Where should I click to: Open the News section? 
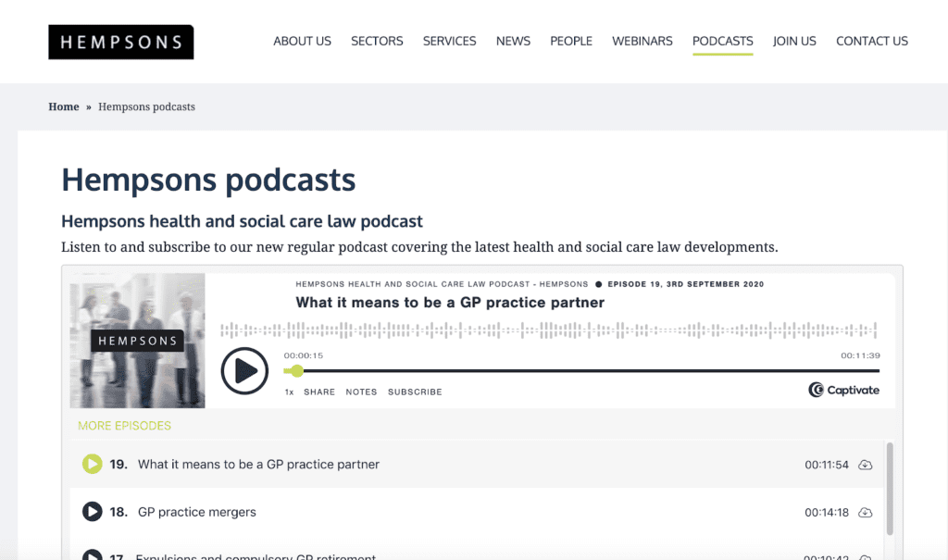pos(513,41)
